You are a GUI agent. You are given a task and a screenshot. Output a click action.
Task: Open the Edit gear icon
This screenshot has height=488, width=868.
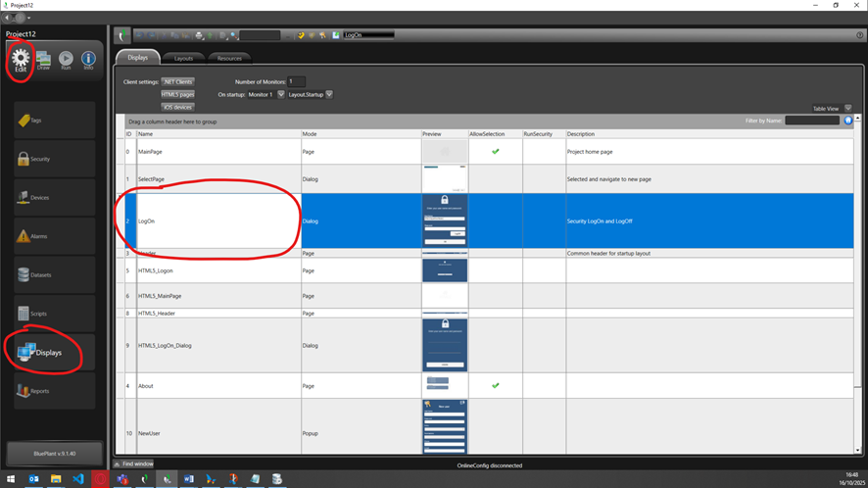[21, 60]
